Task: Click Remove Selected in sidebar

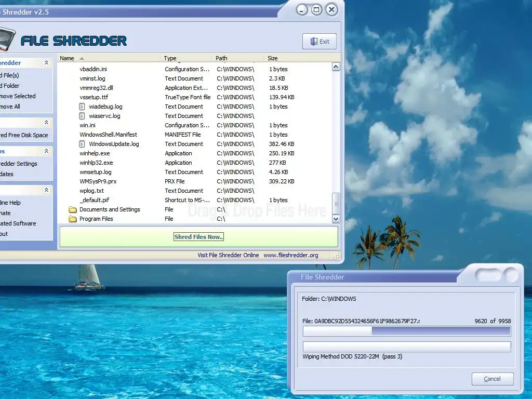Action: coord(18,96)
